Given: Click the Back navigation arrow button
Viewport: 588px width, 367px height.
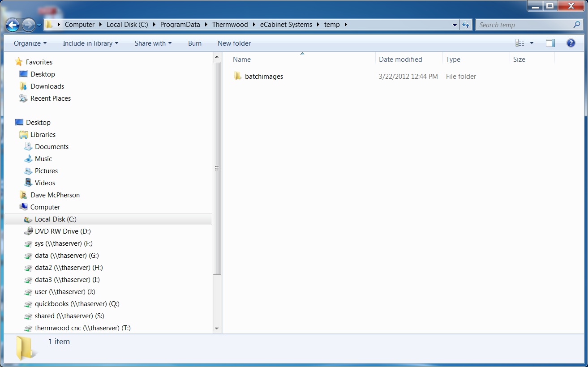Looking at the screenshot, I should coord(13,25).
